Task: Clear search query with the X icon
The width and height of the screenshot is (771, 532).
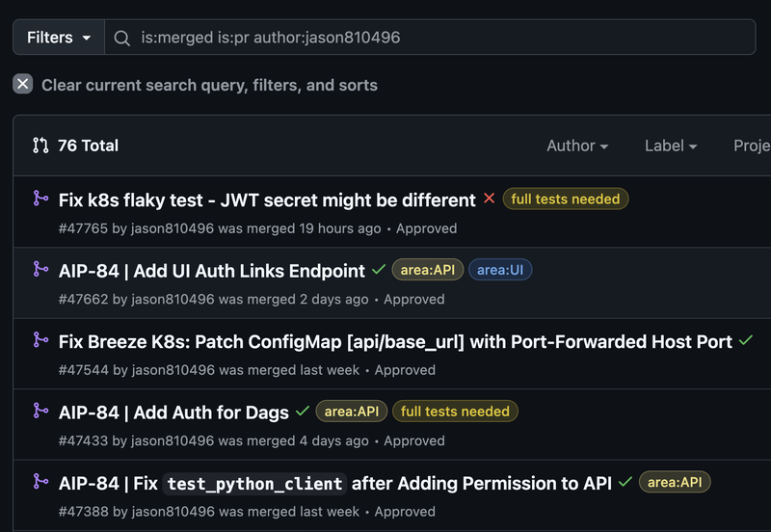Action: [22, 84]
